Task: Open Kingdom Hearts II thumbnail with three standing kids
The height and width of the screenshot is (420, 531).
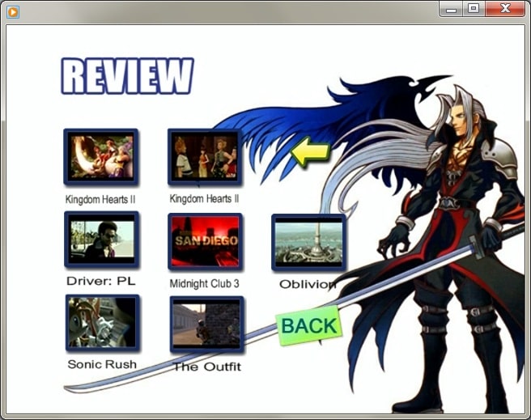Action: pos(205,157)
